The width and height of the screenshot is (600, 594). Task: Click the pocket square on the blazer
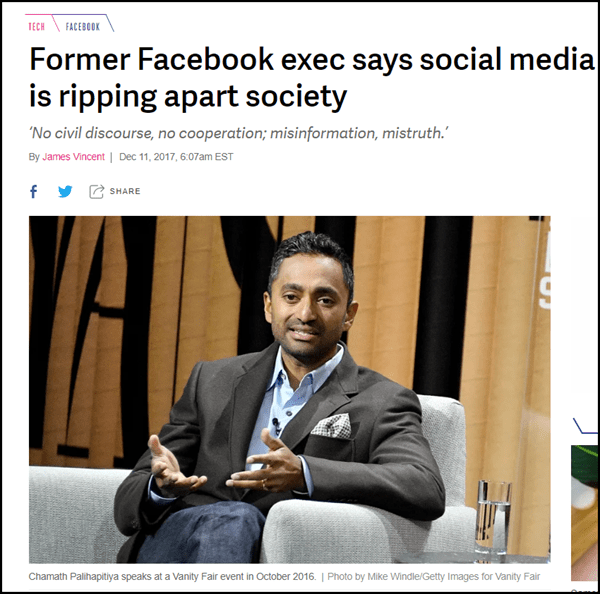pos(330,426)
